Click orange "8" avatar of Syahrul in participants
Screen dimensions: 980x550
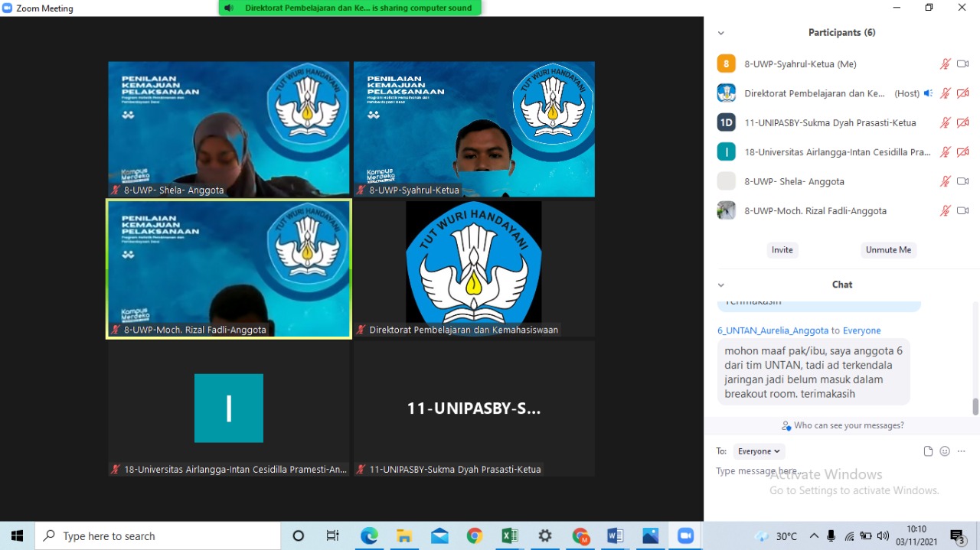(726, 63)
